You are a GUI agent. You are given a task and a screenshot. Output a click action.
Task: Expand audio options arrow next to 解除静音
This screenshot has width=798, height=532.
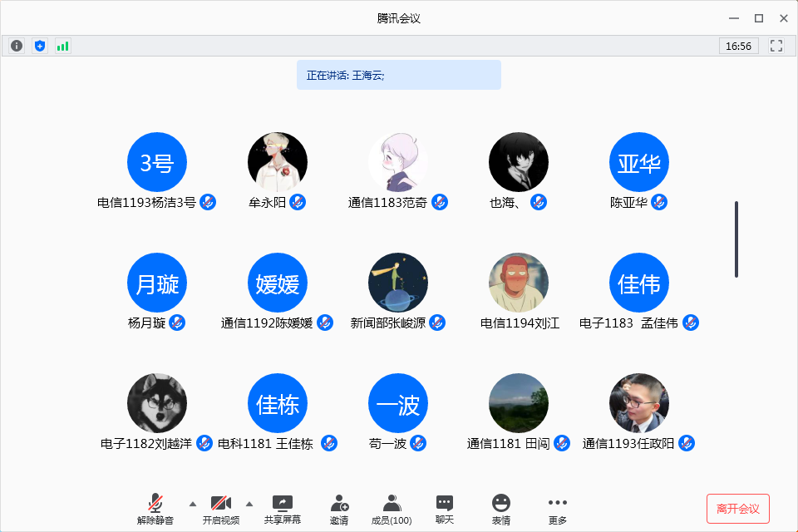point(193,504)
